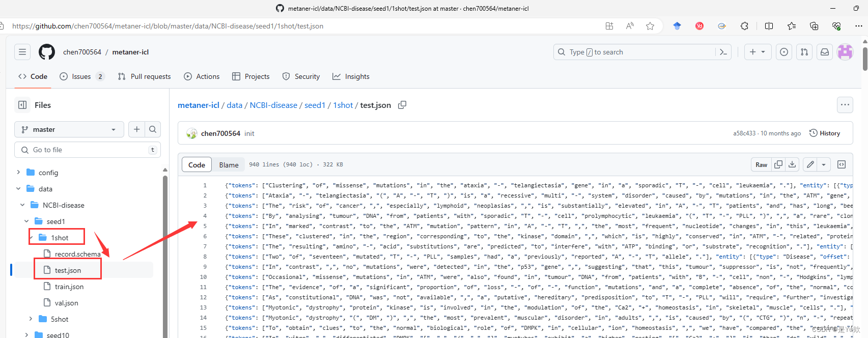
Task: Open browser favorites list icon
Action: pos(791,26)
